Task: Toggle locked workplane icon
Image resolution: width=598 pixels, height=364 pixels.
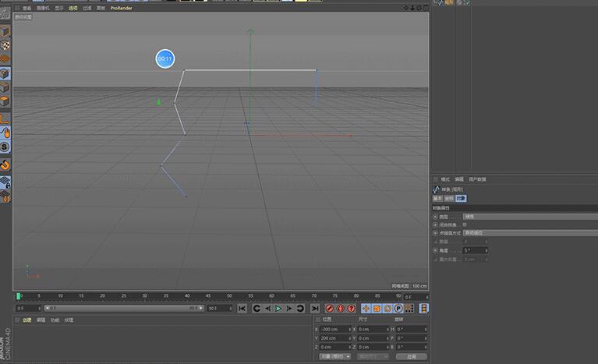Action: click(x=5, y=182)
